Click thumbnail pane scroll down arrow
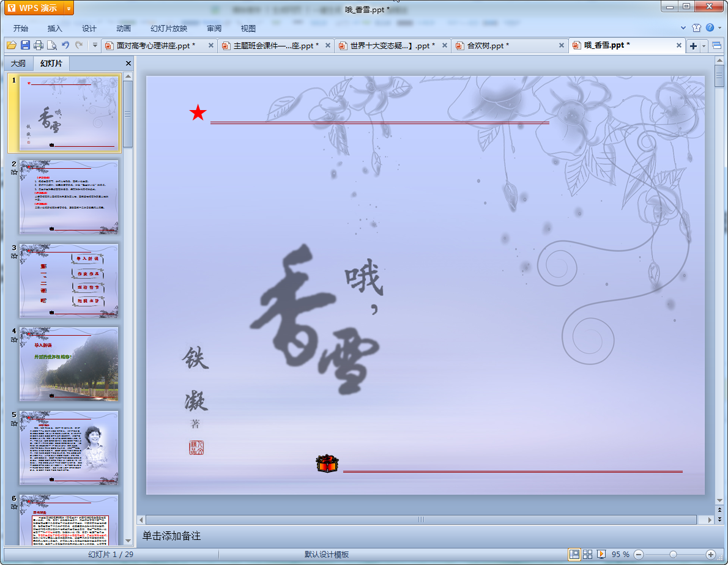This screenshot has width=728, height=565. coord(128,541)
